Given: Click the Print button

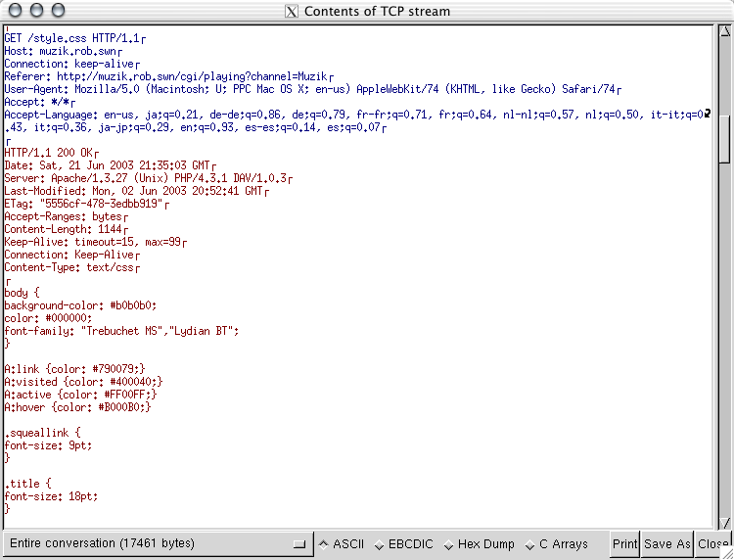Looking at the screenshot, I should point(625,543).
